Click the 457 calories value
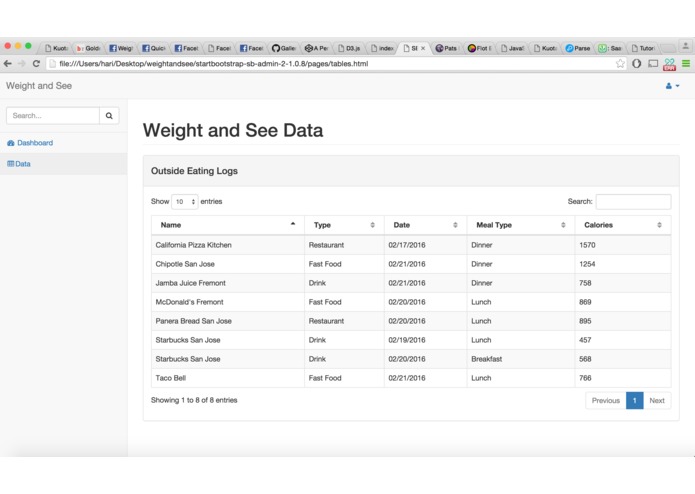This screenshot has height=494, width=695. coord(585,340)
